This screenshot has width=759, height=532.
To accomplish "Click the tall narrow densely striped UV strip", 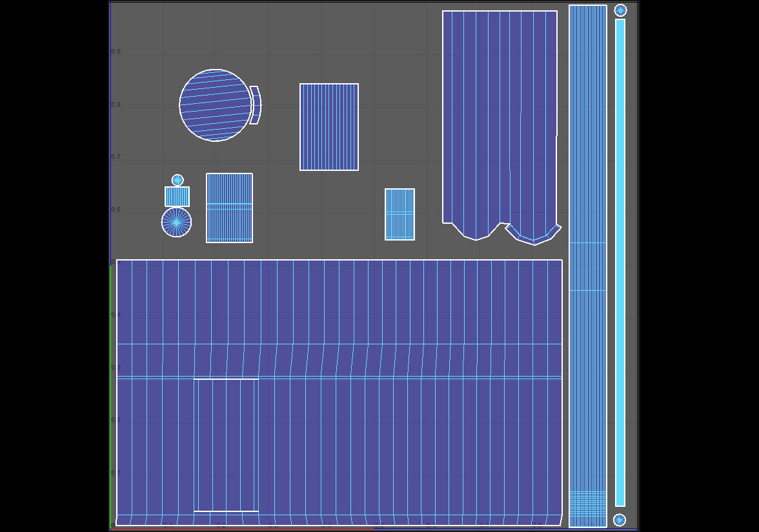I will 587,161.
